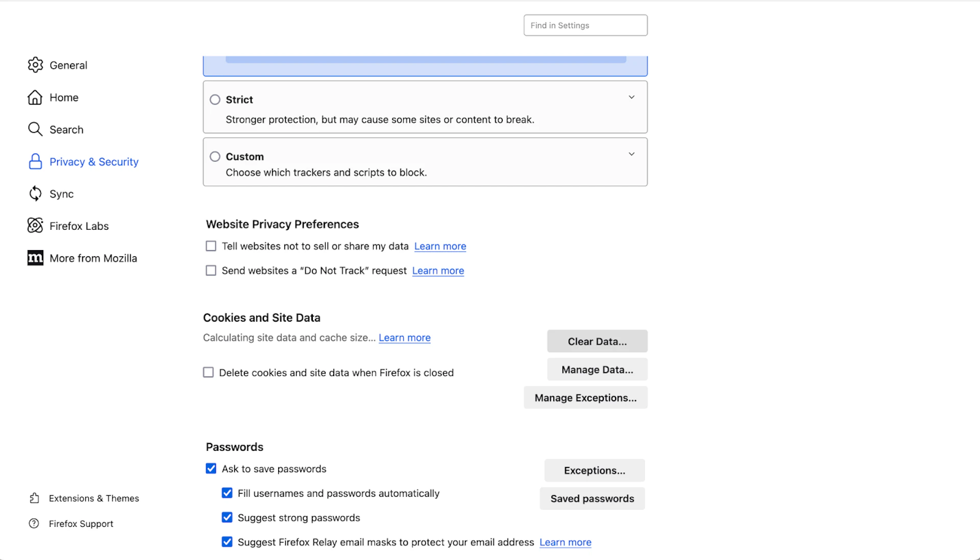Image resolution: width=980 pixels, height=560 pixels.
Task: Open Firefox Support link
Action: click(81, 524)
